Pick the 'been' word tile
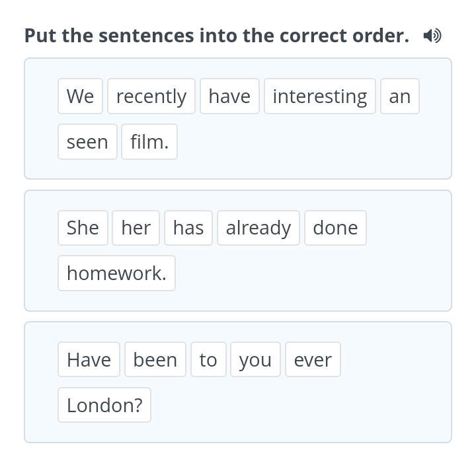The width and height of the screenshot is (476, 467). [x=155, y=360]
